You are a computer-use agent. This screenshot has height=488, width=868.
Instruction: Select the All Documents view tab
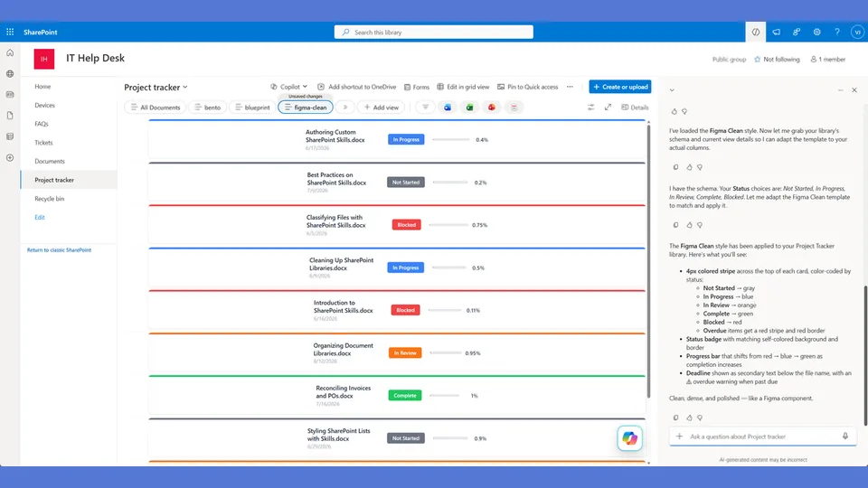tap(156, 108)
